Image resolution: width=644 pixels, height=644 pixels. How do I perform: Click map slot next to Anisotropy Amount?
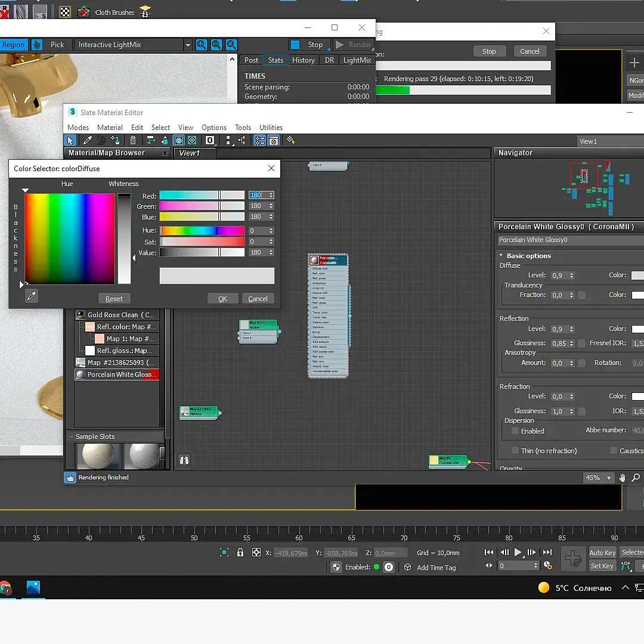(581, 363)
